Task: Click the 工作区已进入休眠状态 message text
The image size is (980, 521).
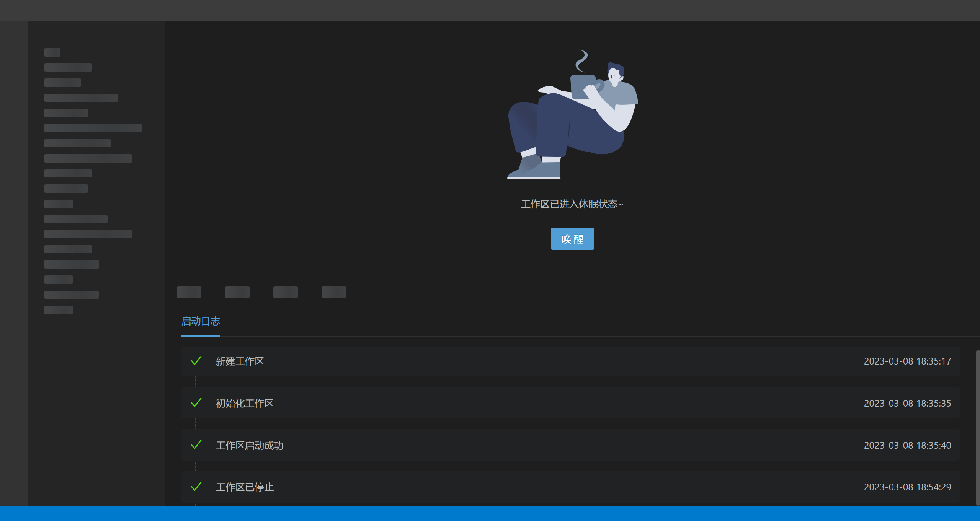Action: 572,204
